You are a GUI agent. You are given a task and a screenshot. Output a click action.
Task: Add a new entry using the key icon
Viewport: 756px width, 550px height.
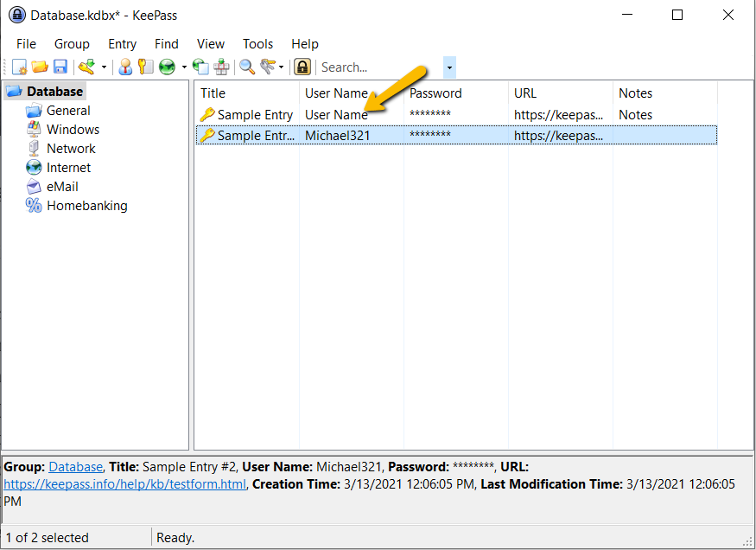pos(85,67)
